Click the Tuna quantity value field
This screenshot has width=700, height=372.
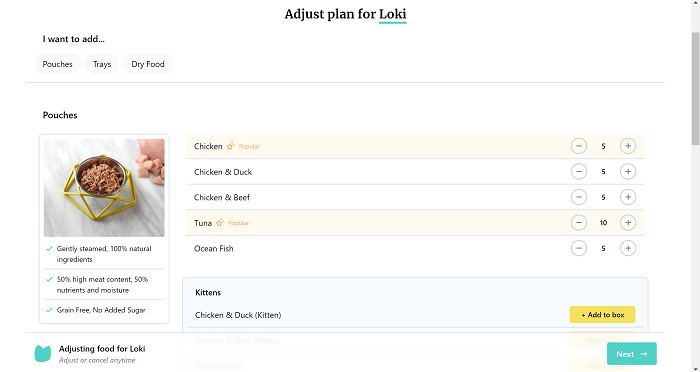click(603, 222)
